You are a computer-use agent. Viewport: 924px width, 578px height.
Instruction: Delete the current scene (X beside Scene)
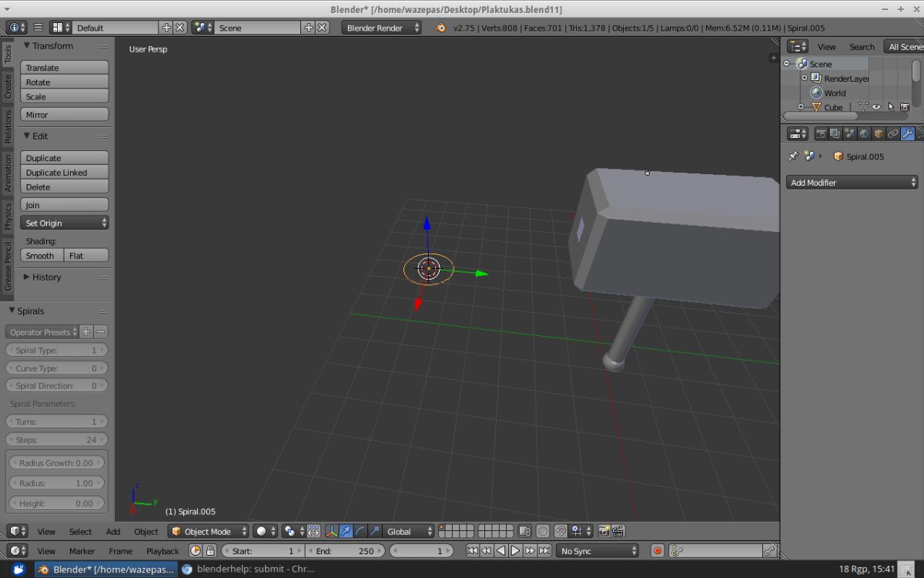[x=323, y=28]
